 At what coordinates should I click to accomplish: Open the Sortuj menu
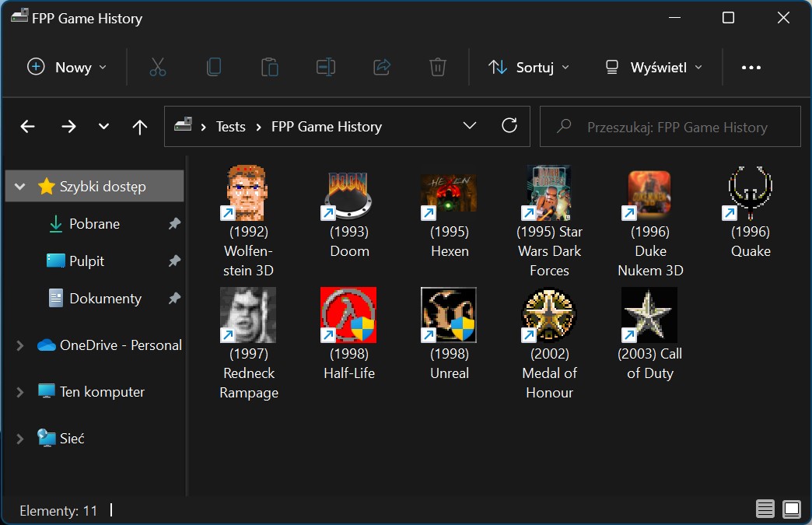(x=529, y=68)
